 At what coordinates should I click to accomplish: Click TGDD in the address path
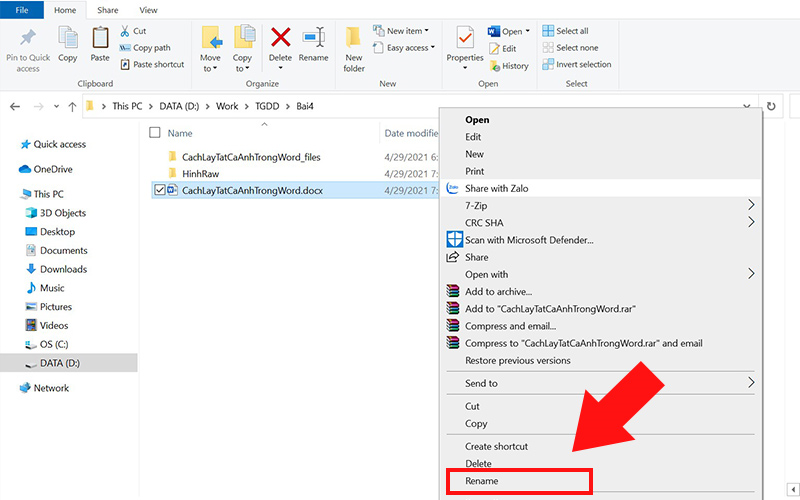267,106
